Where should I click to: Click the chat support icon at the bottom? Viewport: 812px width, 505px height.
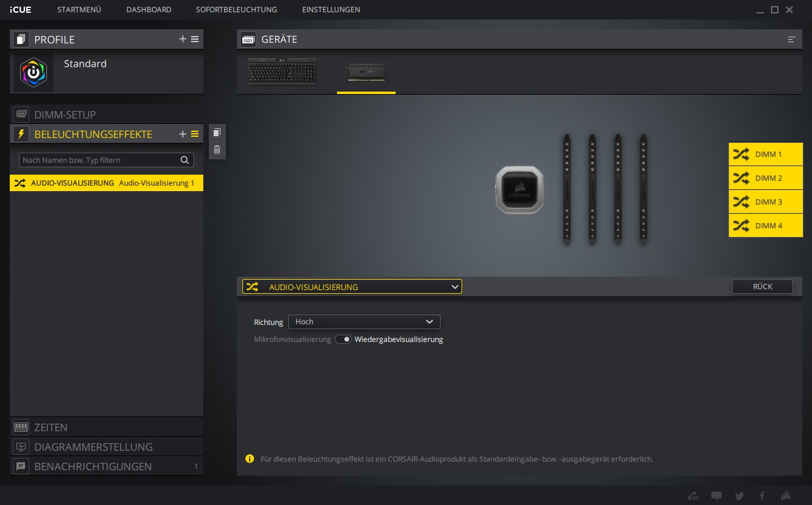[x=716, y=496]
